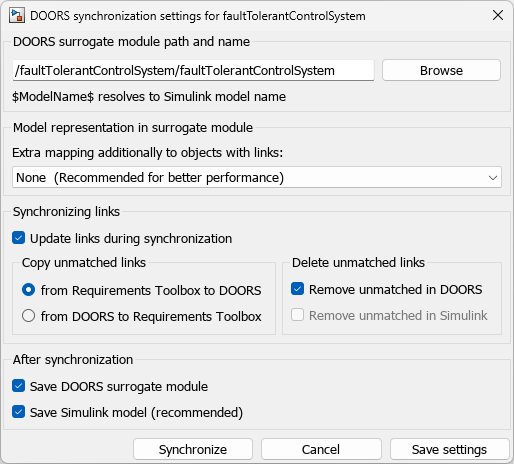Click the surrogate module path input field

coord(193,70)
